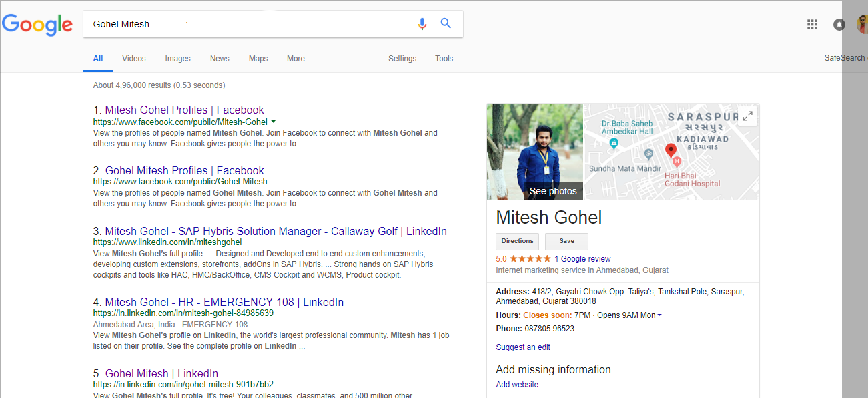Screen dimensions: 868x398
Task: Click the Mitesh Gohel panel heading
Action: (x=549, y=218)
